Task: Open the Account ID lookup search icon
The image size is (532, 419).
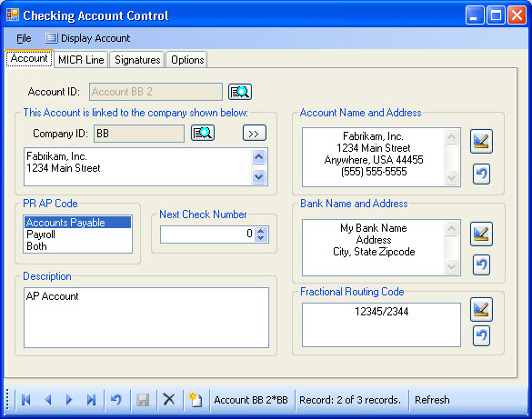Action: 240,92
